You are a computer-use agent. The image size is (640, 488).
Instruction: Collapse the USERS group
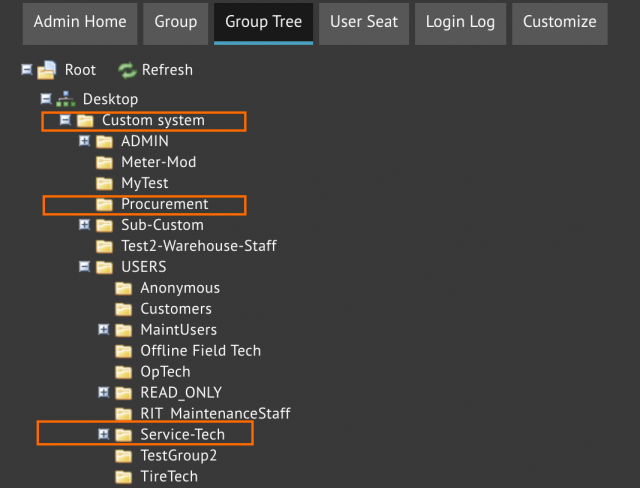point(84,267)
